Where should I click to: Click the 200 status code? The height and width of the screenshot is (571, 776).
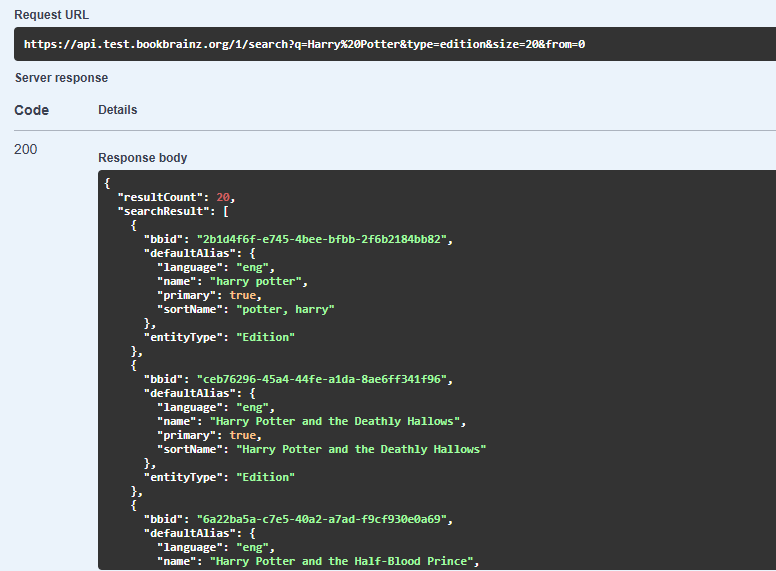26,150
